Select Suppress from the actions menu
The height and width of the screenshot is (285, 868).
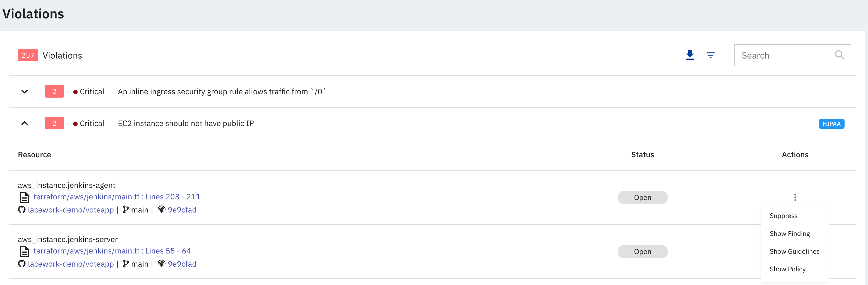(x=783, y=216)
